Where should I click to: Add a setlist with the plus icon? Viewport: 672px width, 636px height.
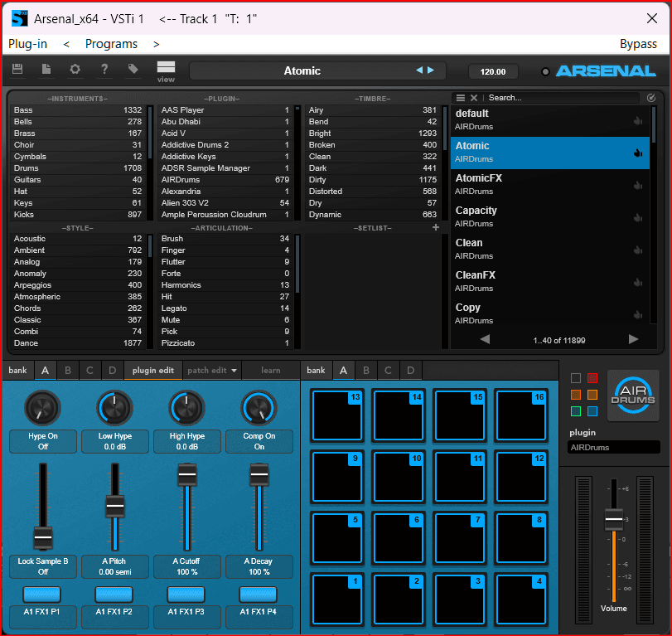point(436,227)
